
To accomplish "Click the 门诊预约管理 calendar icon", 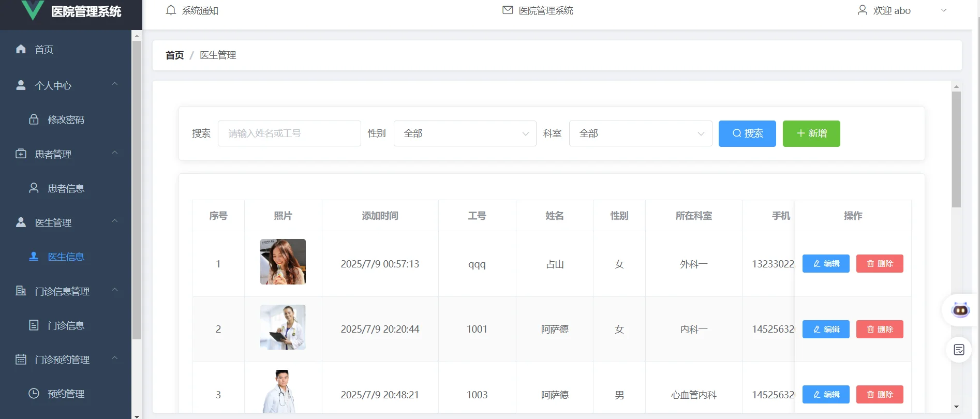I will point(21,359).
